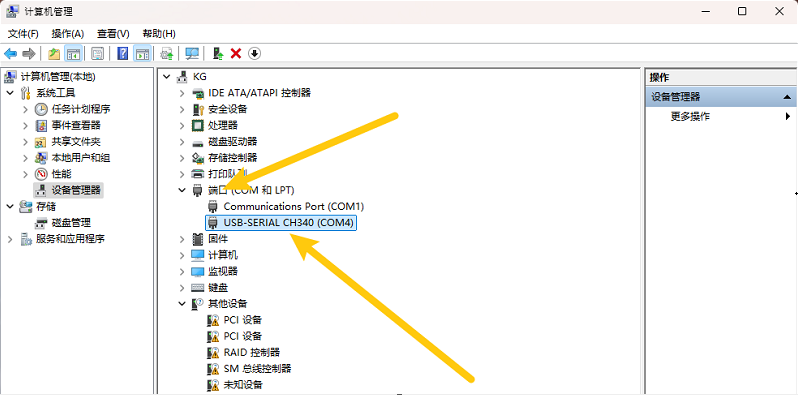The width and height of the screenshot is (798, 395).
Task: Open the 操作(A) menu
Action: pyautogui.click(x=68, y=34)
